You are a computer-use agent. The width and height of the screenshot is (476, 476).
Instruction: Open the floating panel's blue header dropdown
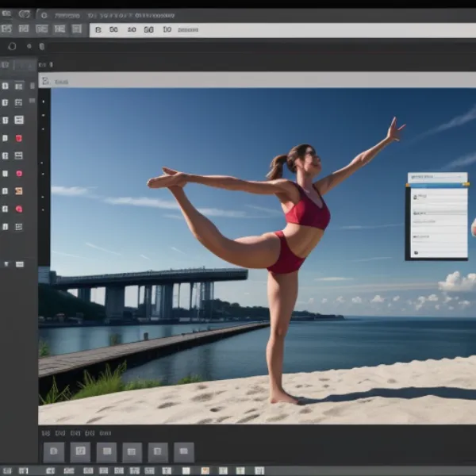tap(437, 186)
